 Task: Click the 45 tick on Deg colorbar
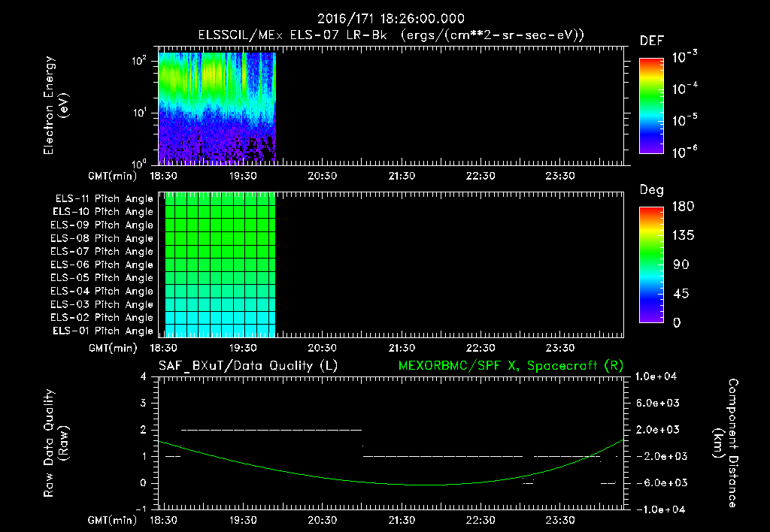681,294
